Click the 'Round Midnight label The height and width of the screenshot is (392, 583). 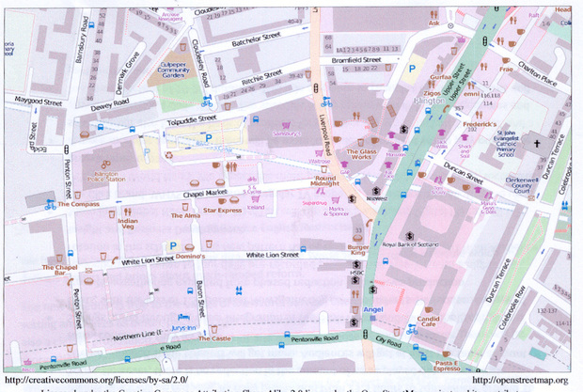tap(325, 180)
